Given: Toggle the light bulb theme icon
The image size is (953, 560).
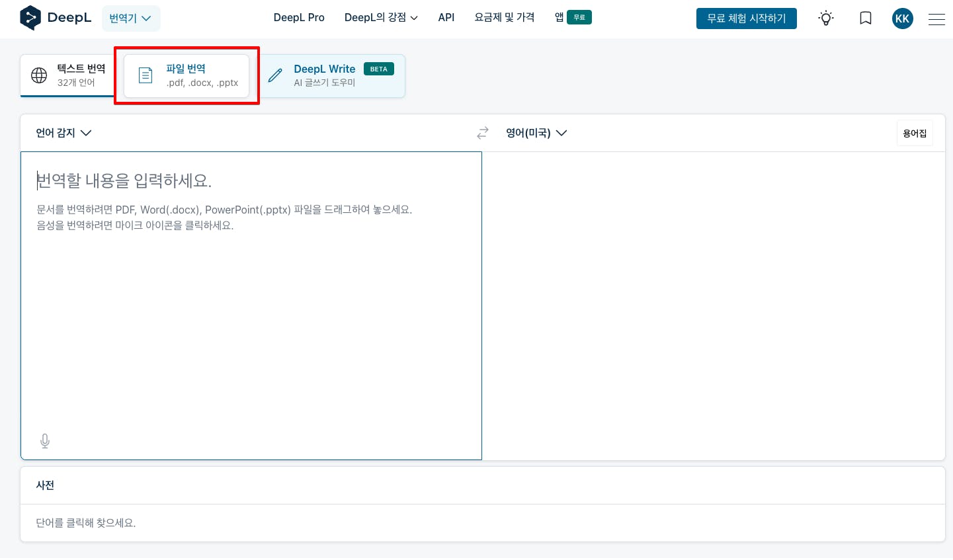Looking at the screenshot, I should [x=826, y=19].
